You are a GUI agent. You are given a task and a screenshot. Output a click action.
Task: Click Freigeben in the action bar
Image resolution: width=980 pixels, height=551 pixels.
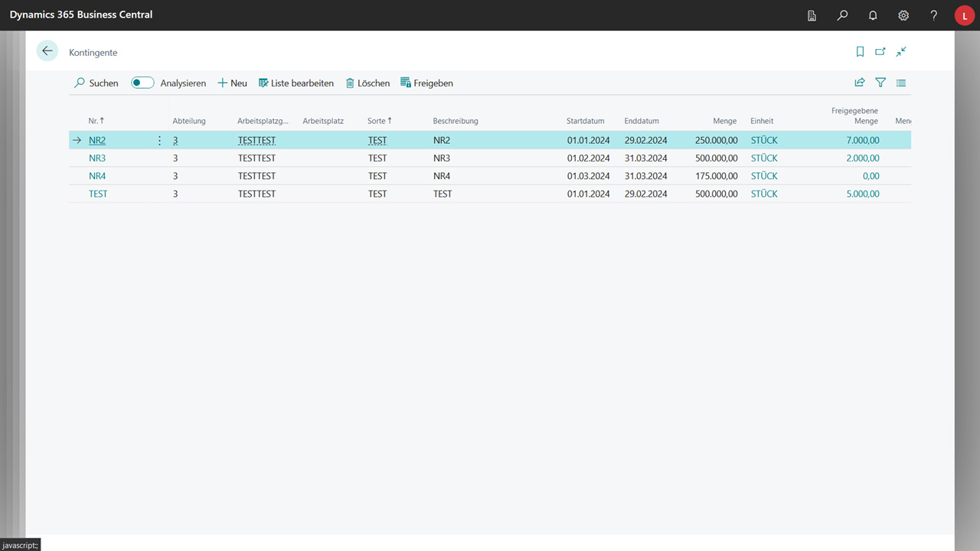pyautogui.click(x=427, y=83)
